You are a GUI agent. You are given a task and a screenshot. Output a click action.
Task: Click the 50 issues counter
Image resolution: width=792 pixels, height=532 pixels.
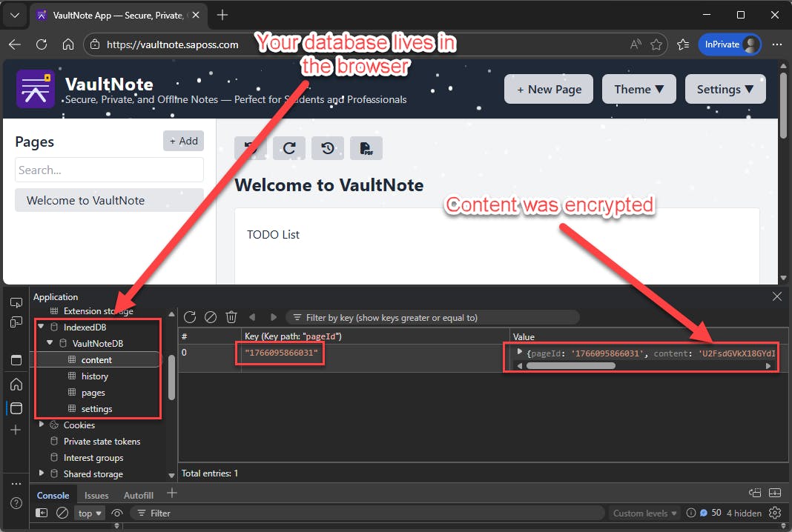pyautogui.click(x=711, y=513)
